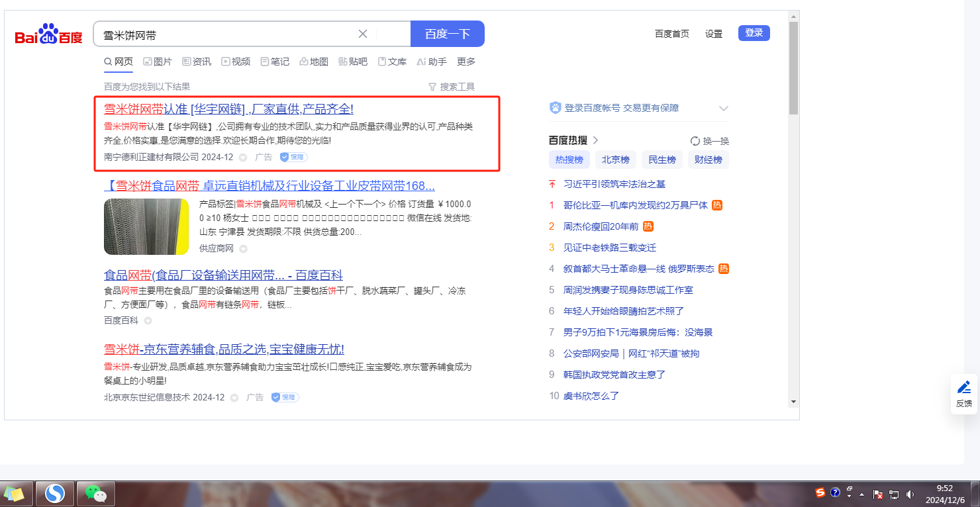980x507 pixels.
Task: Switch to the 图片 tab
Action: click(158, 62)
